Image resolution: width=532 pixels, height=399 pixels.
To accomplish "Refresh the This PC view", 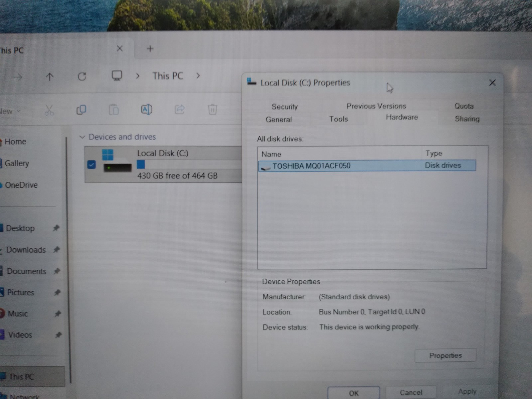I will (82, 77).
